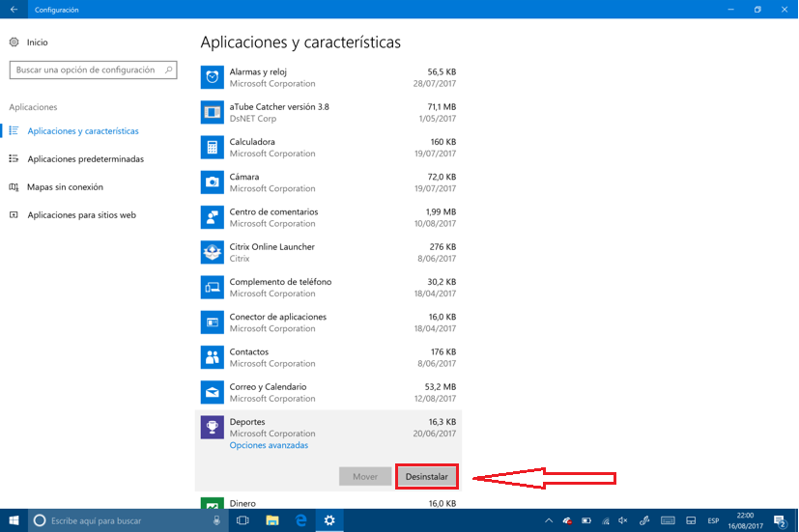Click the touch keyboard tray icon
The image size is (799, 532).
click(668, 520)
